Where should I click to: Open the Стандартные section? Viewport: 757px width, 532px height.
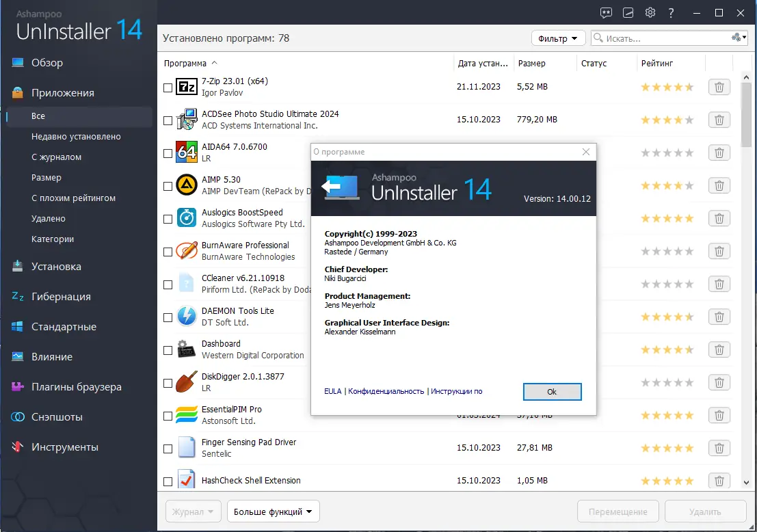64,327
